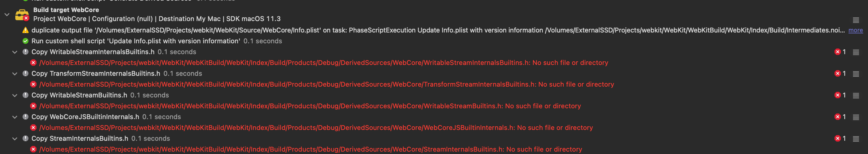Select the WritableStreamInternalsBuiltins.h 'No such file' error
The image size is (868, 154).
[324, 63]
